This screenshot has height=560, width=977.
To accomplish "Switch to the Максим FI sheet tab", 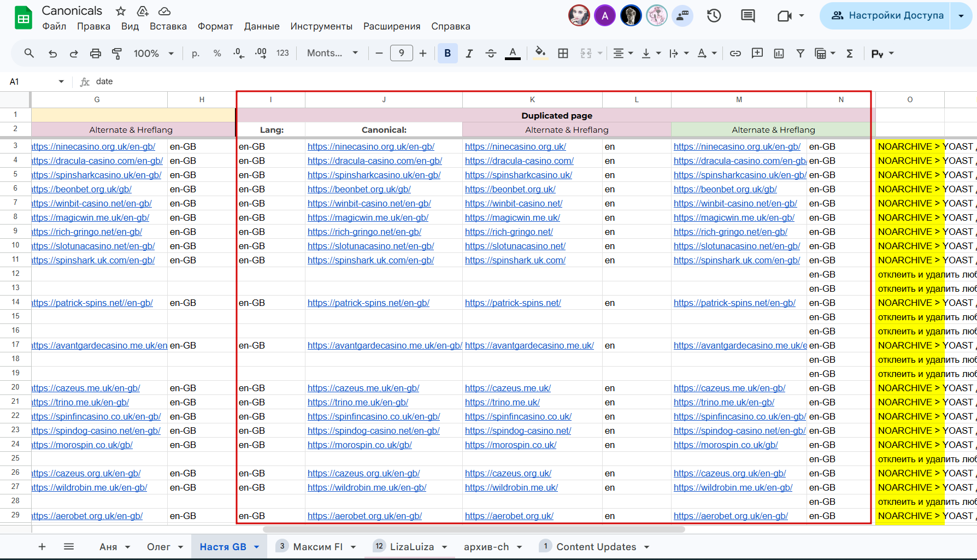I will pyautogui.click(x=317, y=547).
